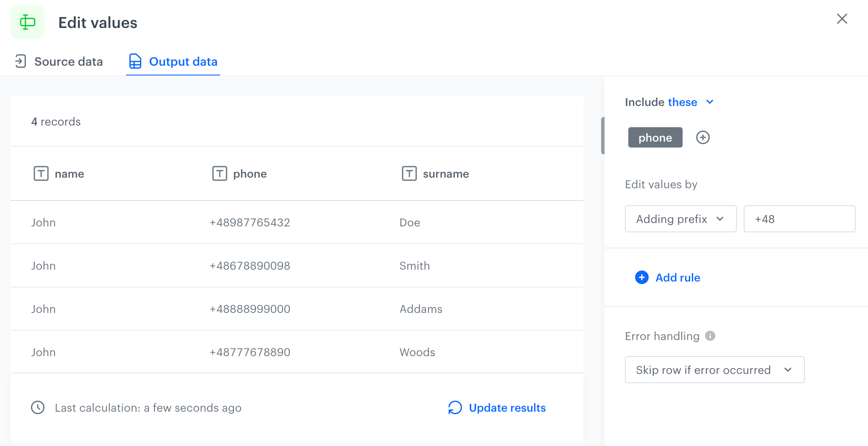Click the prefix input field containing +48
868x446 pixels.
[x=799, y=219]
